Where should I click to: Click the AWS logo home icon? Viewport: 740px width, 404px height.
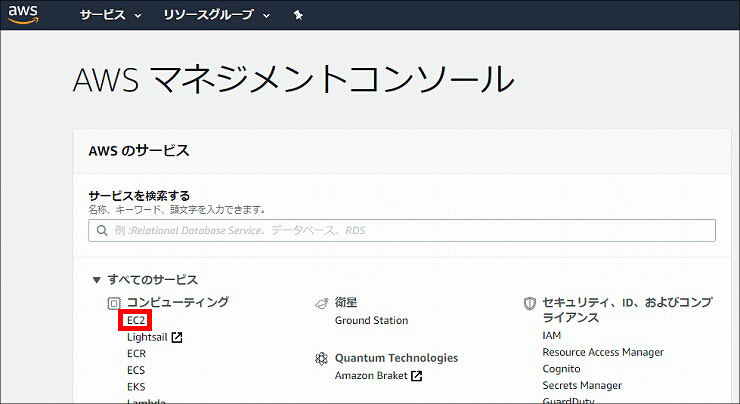pyautogui.click(x=23, y=14)
